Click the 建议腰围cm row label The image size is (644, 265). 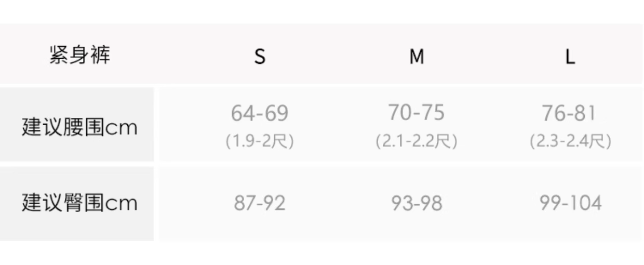(x=79, y=127)
